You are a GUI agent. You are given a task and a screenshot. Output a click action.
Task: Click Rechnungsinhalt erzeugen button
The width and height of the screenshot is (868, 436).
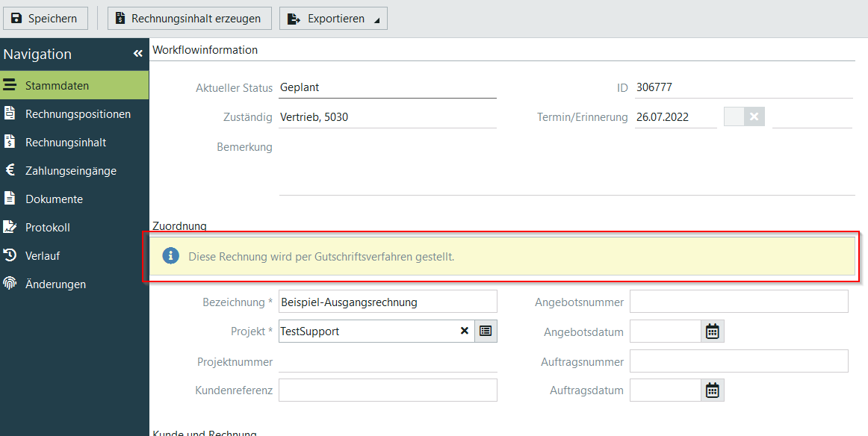coord(189,19)
